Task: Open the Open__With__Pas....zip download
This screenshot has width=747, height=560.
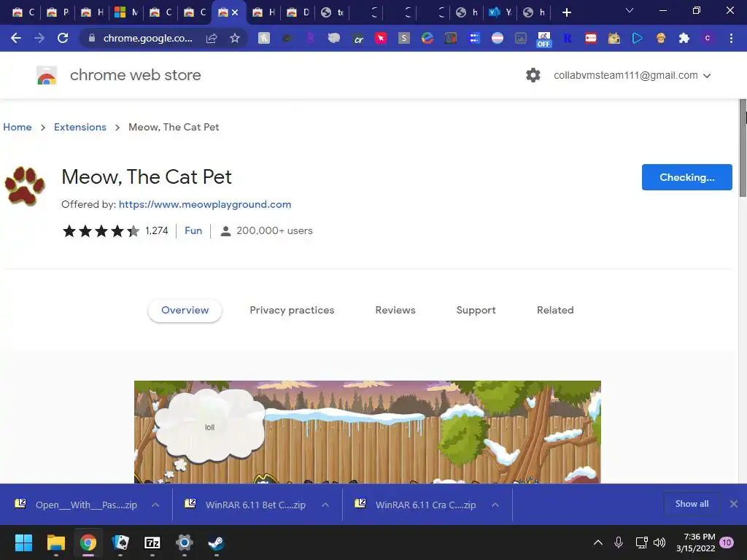Action: click(76, 505)
